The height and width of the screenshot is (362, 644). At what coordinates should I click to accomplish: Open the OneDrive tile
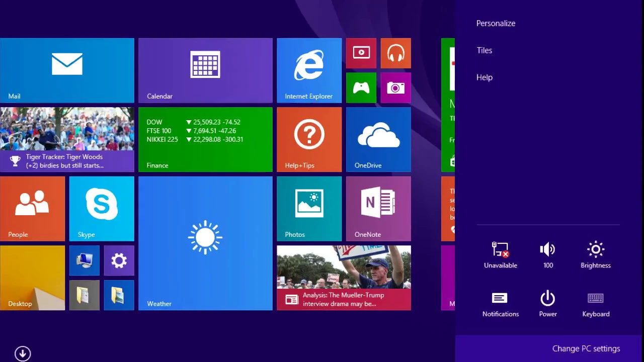coord(378,139)
